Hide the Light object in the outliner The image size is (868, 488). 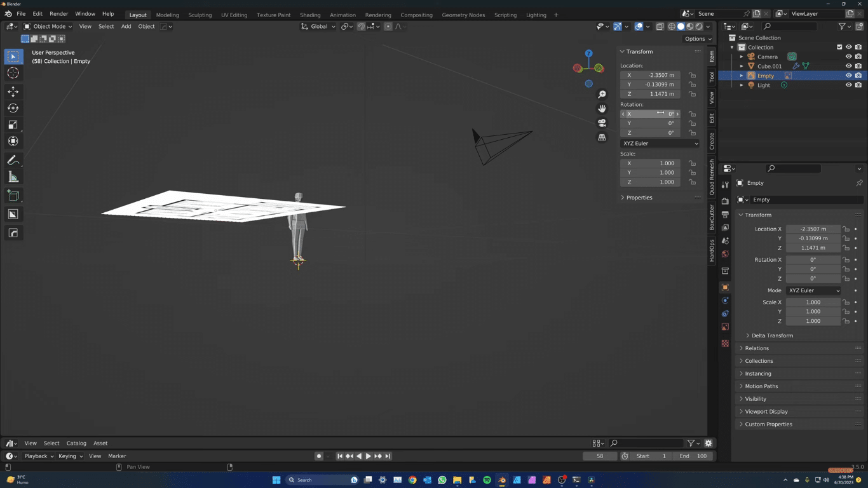tap(849, 85)
